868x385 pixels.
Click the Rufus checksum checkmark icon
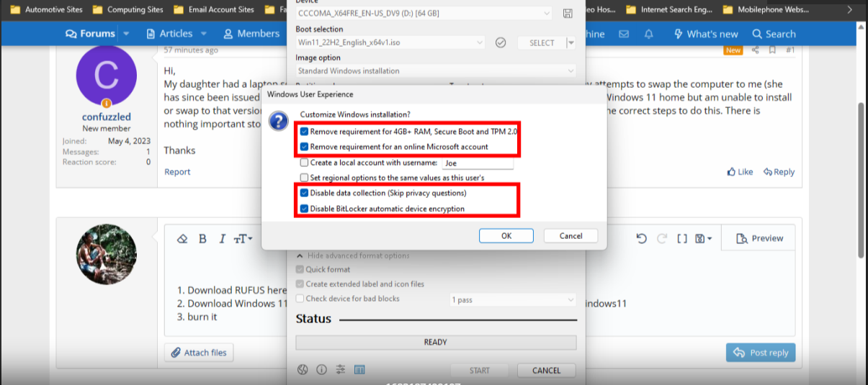[501, 42]
